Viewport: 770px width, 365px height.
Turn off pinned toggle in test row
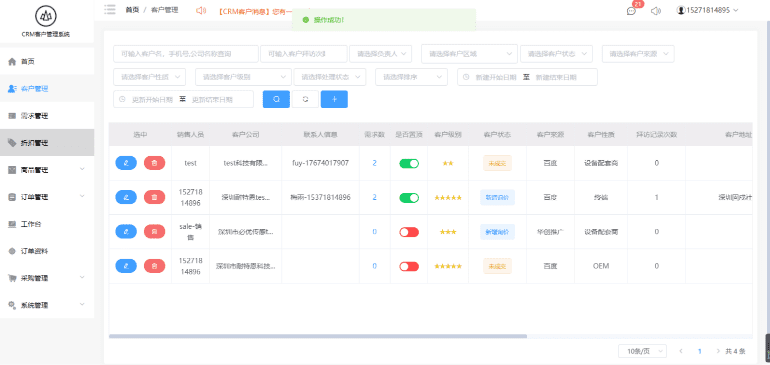pos(409,163)
